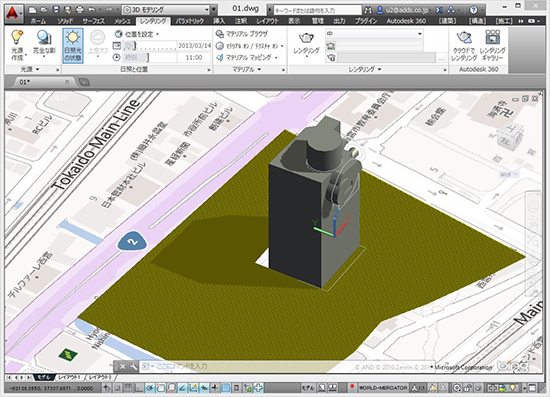Open the ホーム ribbon tab

click(38, 21)
